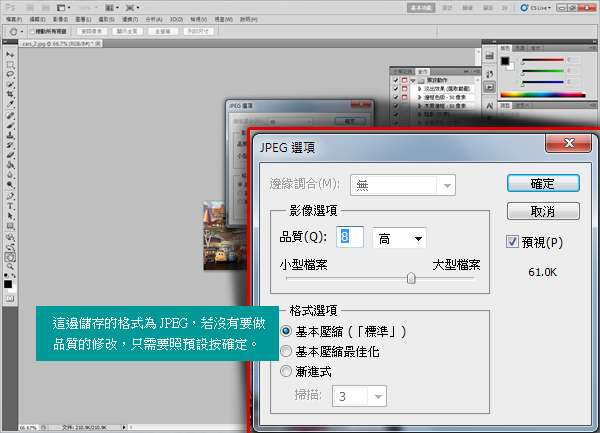Screen dimensions: 600x433
Task: Select the Blur tool
Action: [10, 175]
